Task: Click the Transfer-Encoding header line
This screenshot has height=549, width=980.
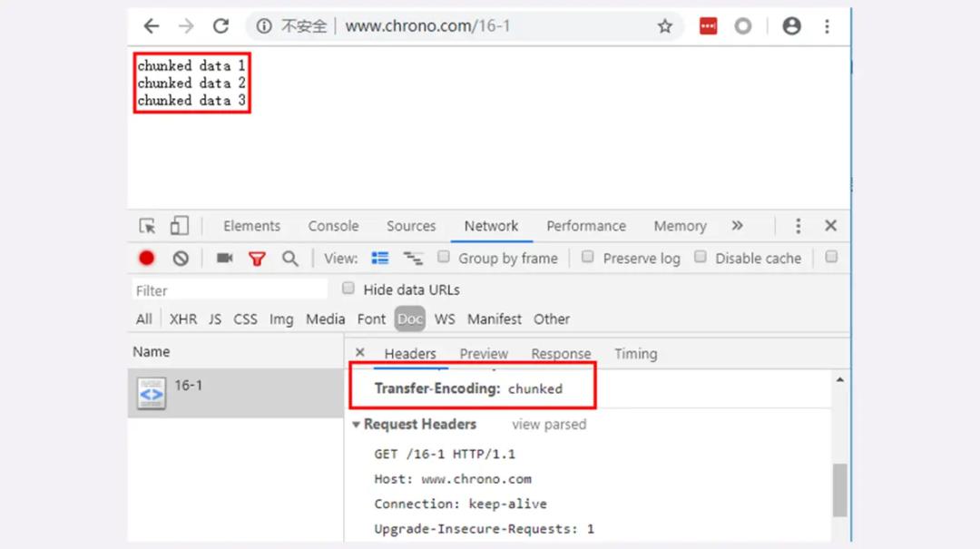Action: pyautogui.click(x=468, y=389)
